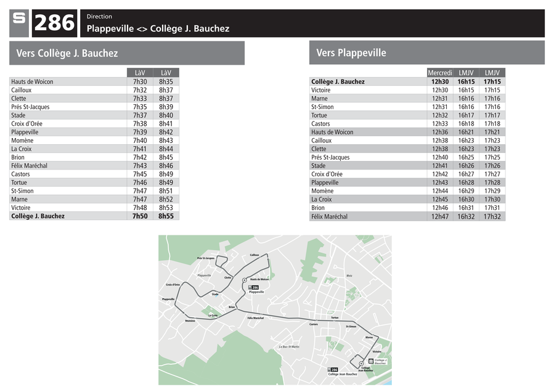Click the Croix d'Orée stop label on map
Image resolution: width=554 pixels, height=392 pixels.
tap(173, 285)
